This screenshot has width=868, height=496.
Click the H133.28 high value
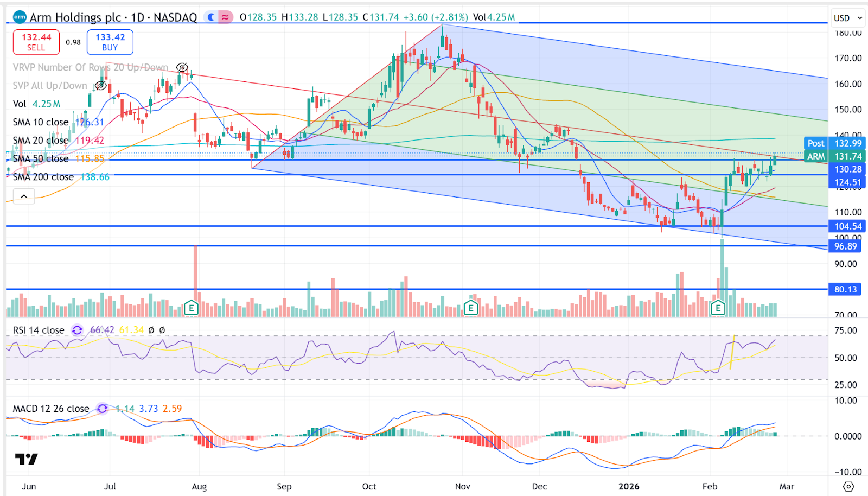point(300,17)
